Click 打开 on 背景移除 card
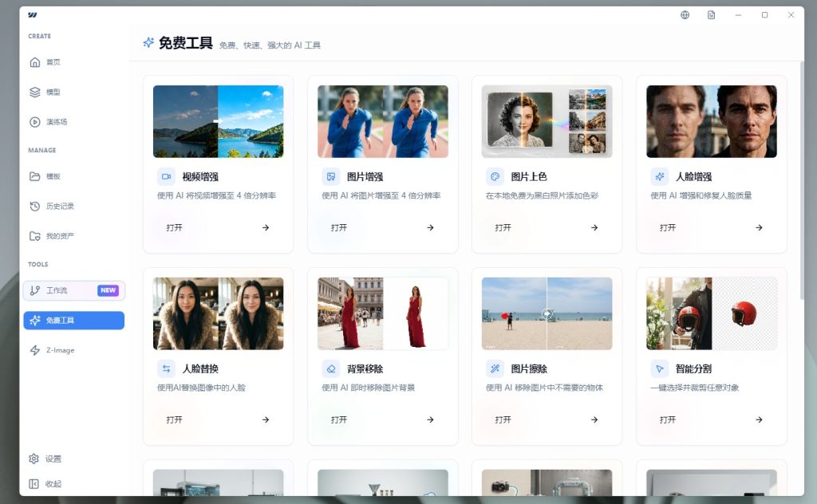The width and height of the screenshot is (817, 504). (x=338, y=419)
